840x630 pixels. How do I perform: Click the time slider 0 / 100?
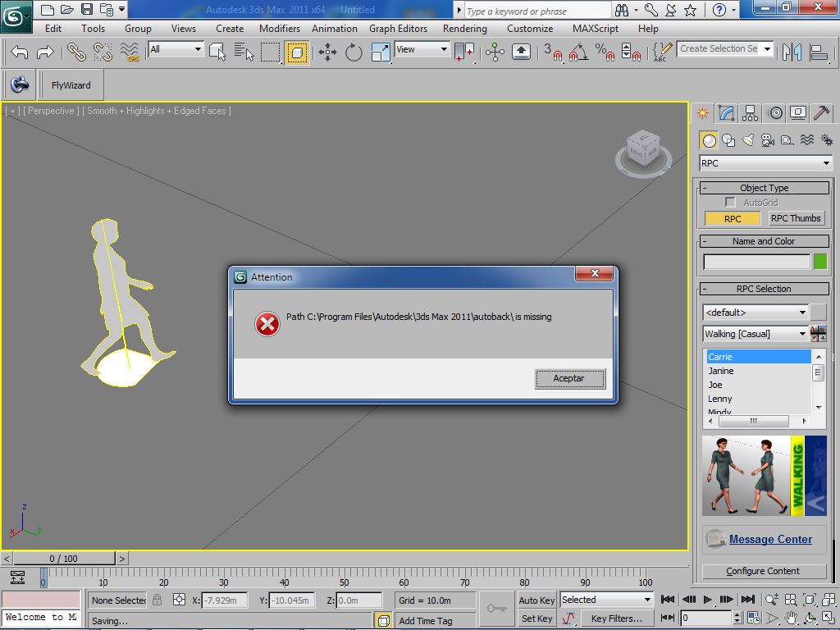[64, 558]
